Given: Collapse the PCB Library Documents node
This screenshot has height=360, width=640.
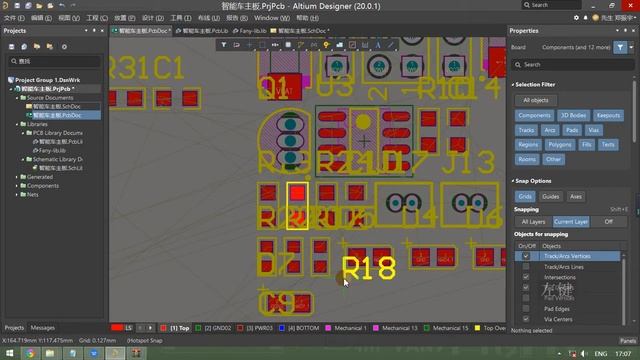Looking at the screenshot, I should (x=23, y=133).
